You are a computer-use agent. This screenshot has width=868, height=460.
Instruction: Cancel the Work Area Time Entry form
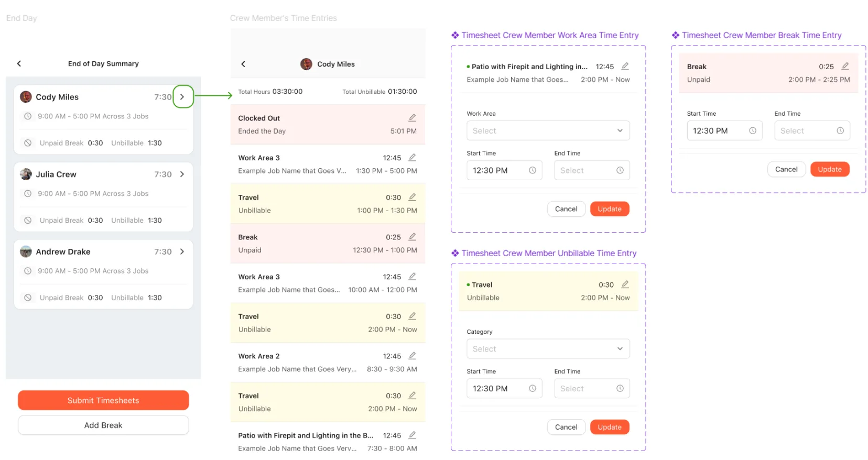coord(566,209)
